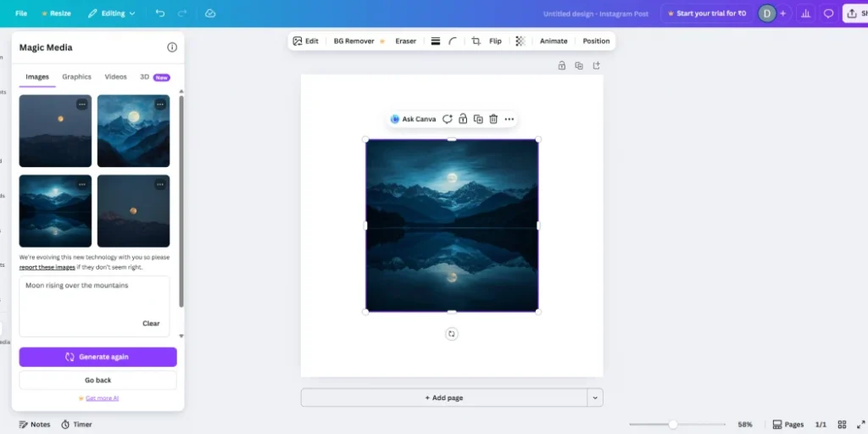Viewport: 868px width, 434px height.
Task: Select the blue mountains full moon thumbnail
Action: [133, 131]
